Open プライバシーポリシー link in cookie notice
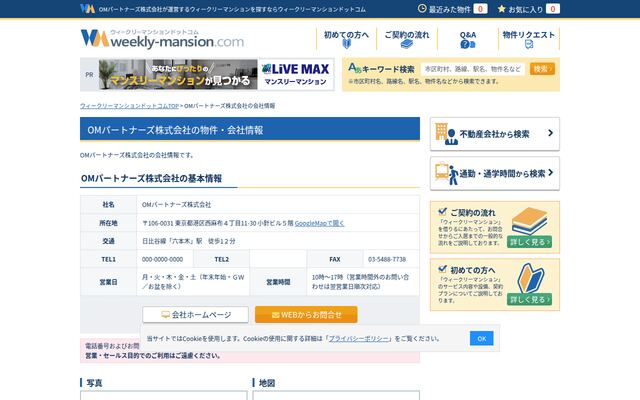Viewport: 640px width, 400px height. pyautogui.click(x=359, y=338)
